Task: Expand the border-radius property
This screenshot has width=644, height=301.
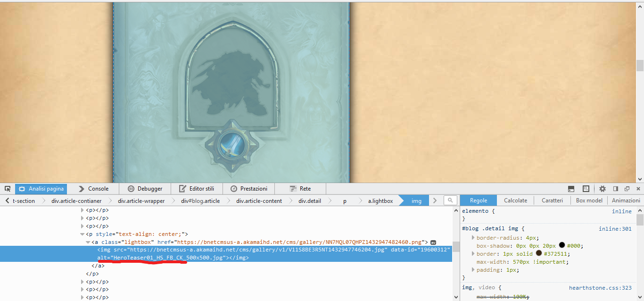Action: tap(473, 238)
